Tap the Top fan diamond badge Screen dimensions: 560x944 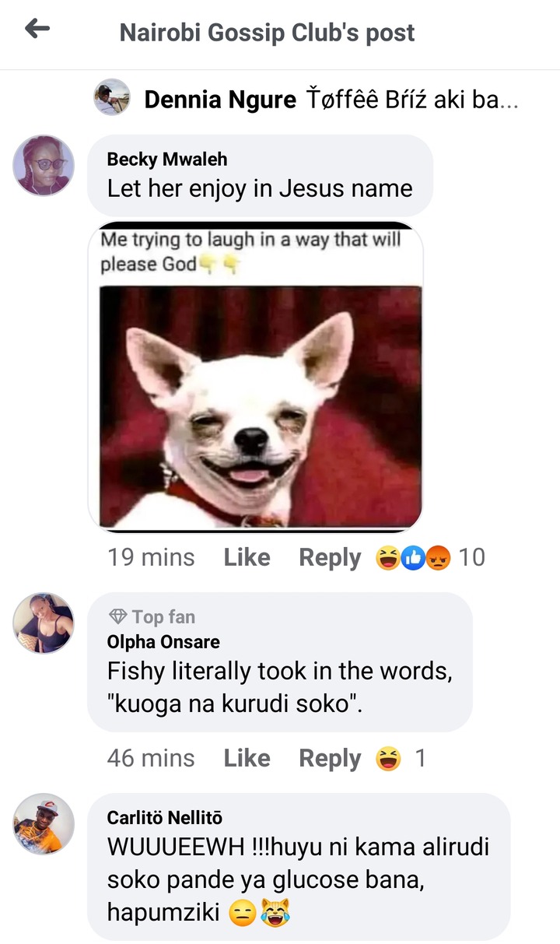[x=117, y=617]
